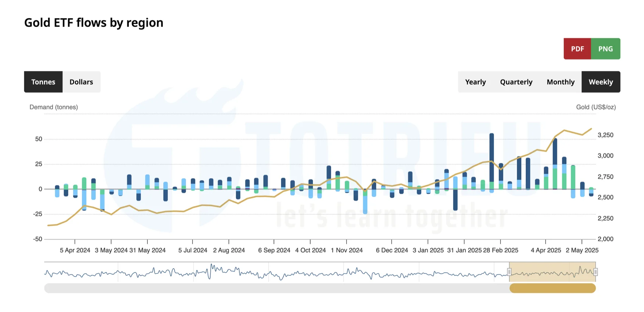Click the 4 Apr 2025 axis label
Image resolution: width=644 pixels, height=312 pixels.
[546, 250]
